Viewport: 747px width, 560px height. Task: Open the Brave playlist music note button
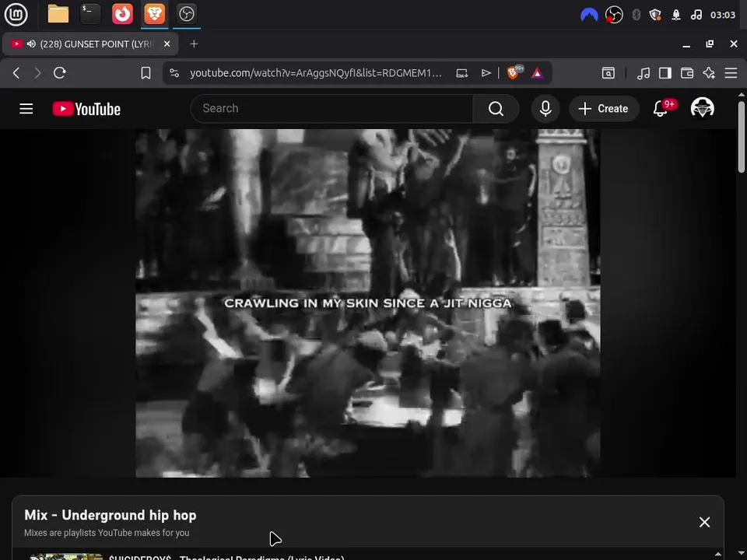tap(644, 73)
